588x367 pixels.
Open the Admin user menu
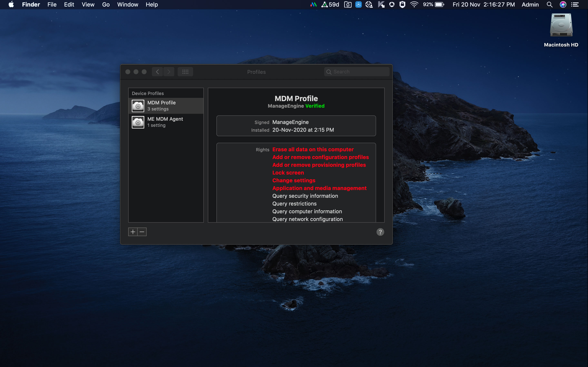pos(530,5)
